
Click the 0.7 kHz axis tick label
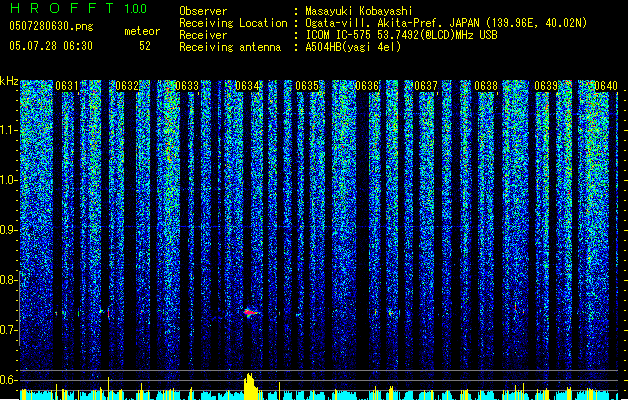7,330
